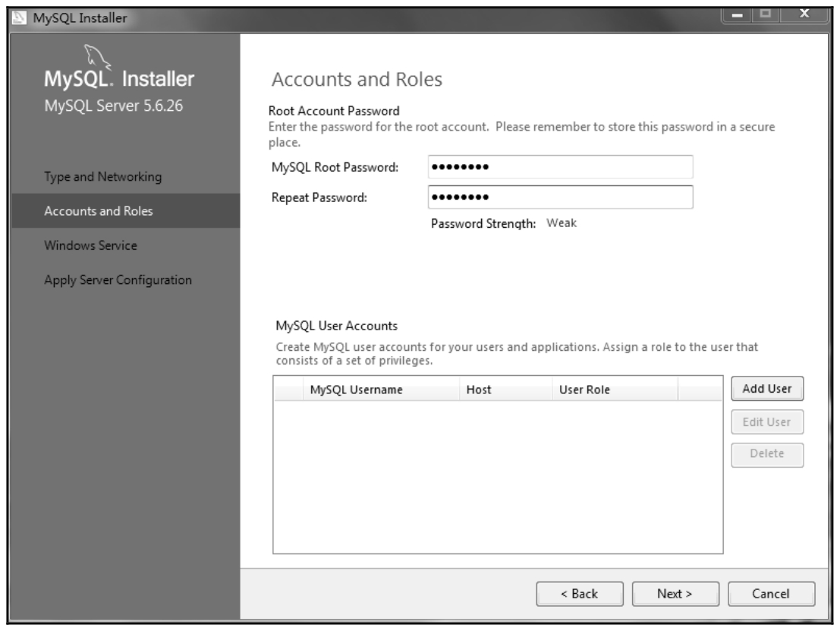Focus the MySQL Root Password field

[x=560, y=167]
